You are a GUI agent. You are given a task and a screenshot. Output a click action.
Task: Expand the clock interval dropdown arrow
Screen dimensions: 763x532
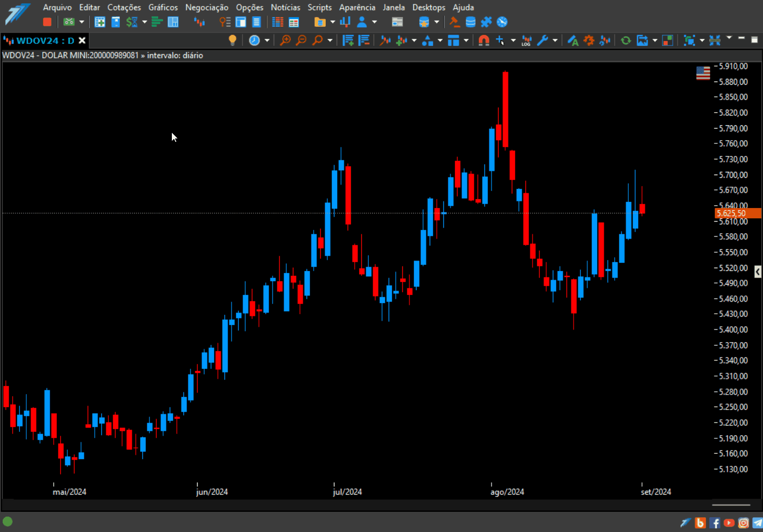pos(267,41)
